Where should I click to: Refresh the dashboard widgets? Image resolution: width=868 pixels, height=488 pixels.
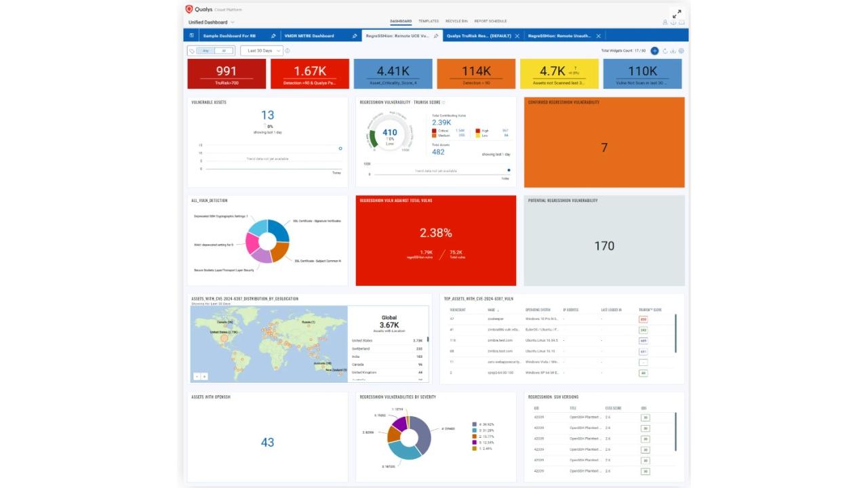[665, 51]
